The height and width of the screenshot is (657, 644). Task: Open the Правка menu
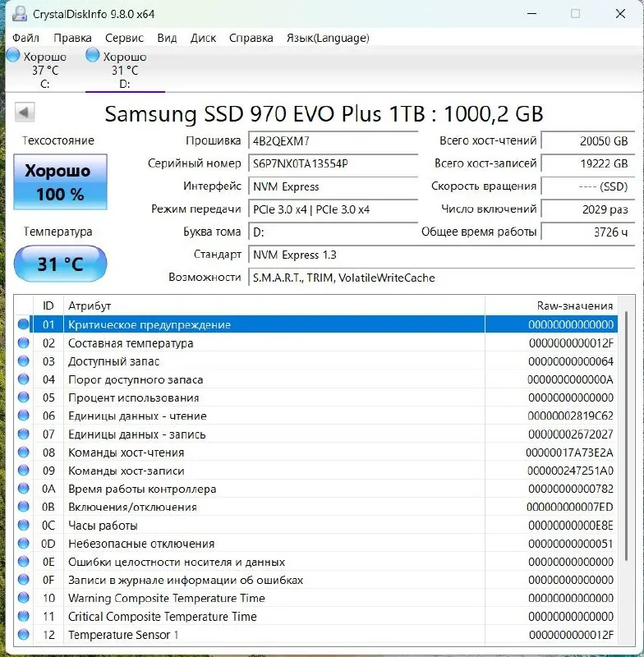[x=72, y=38]
